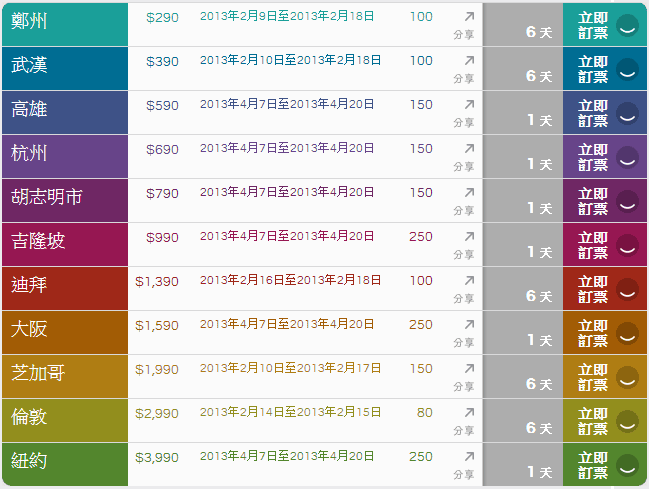Select the 6 天 countdown for 芝加哥

click(x=539, y=384)
